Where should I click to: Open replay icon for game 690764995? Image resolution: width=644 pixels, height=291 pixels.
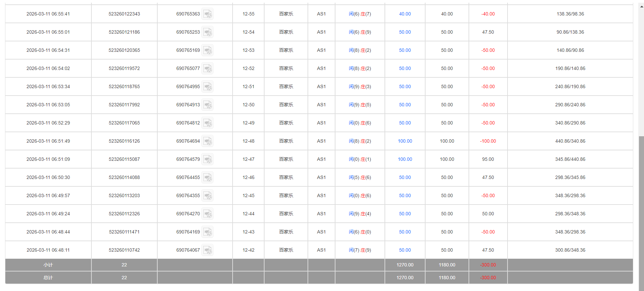tap(207, 87)
